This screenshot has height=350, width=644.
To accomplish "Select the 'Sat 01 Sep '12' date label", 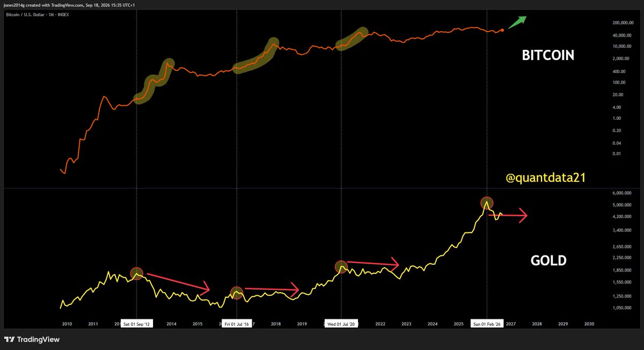I will (x=136, y=324).
